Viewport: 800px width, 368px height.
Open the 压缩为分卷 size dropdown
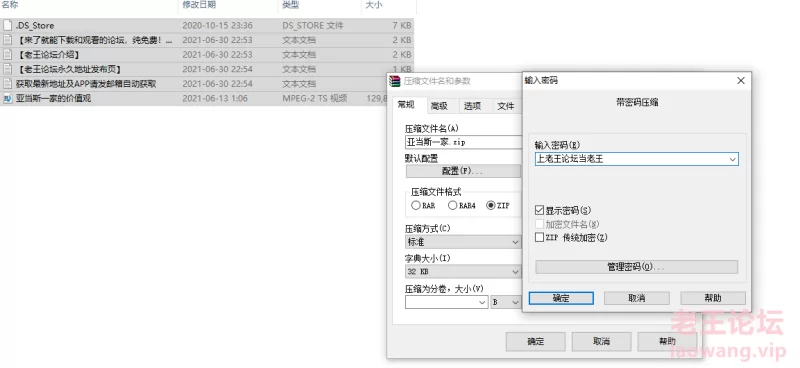pos(482,302)
